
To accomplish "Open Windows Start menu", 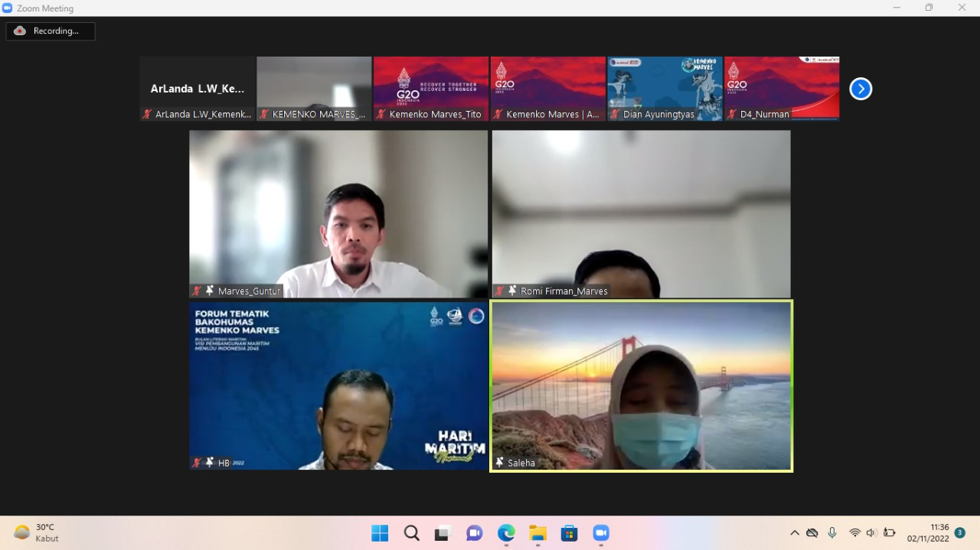I will coord(380,533).
